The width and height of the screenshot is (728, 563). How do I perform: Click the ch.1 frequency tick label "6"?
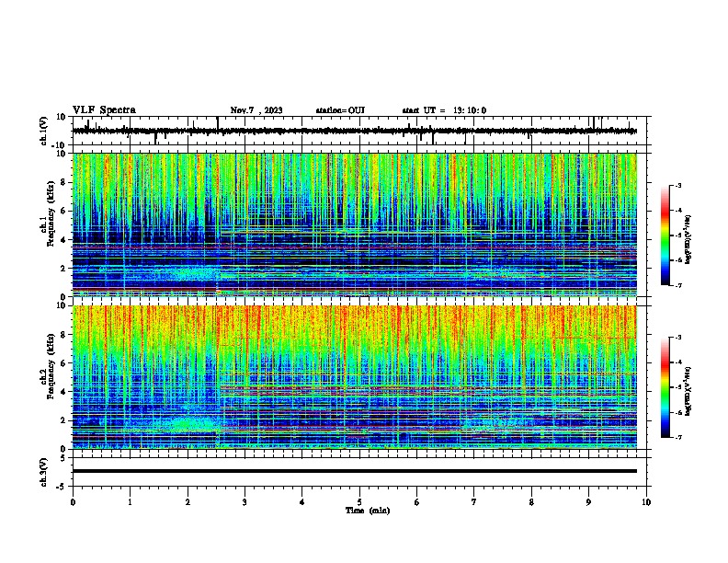point(63,211)
